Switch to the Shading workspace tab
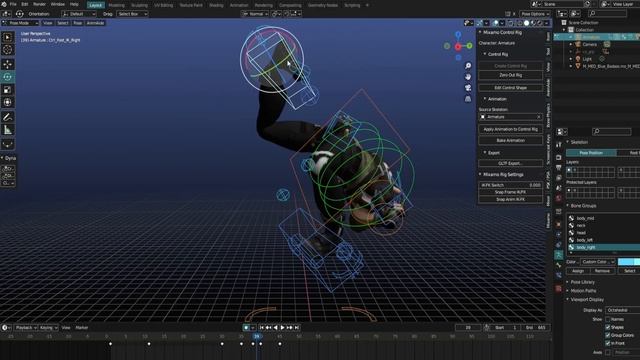This screenshot has height=360, width=640. 216,5
